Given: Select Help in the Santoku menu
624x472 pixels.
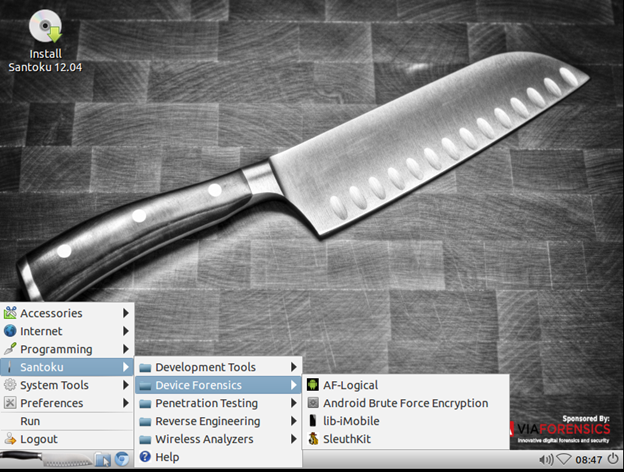Looking at the screenshot, I should [167, 457].
